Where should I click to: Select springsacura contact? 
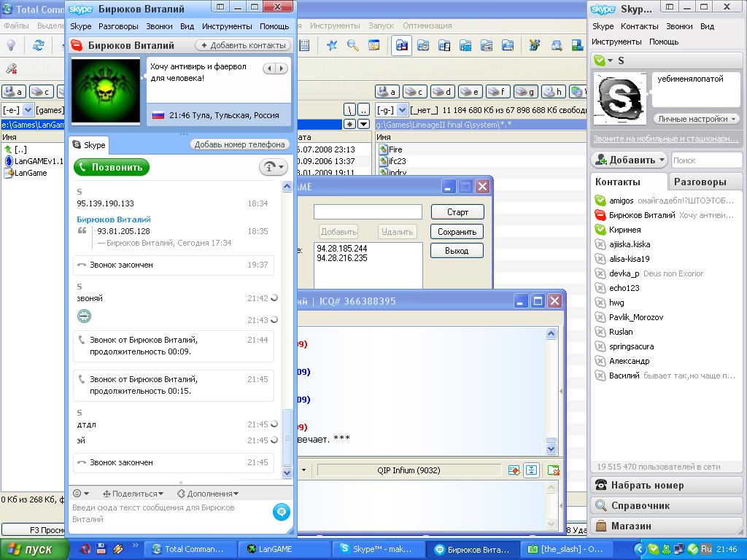665,346
